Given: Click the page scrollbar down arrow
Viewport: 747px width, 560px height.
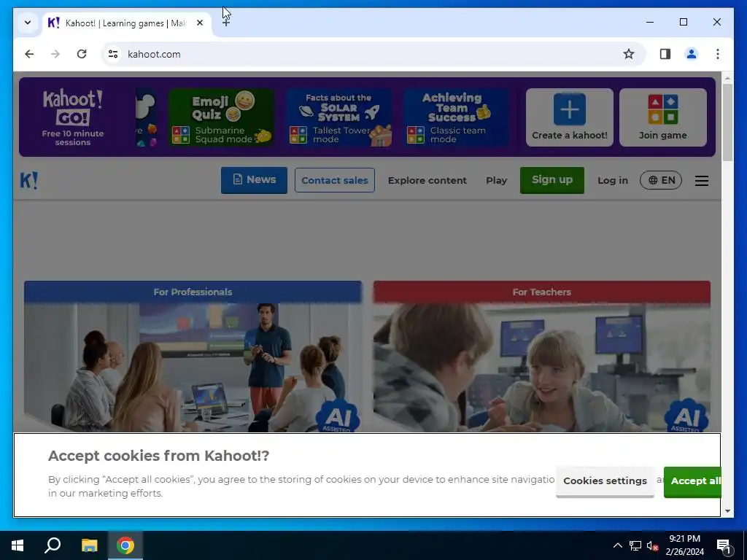Looking at the screenshot, I should (x=727, y=511).
